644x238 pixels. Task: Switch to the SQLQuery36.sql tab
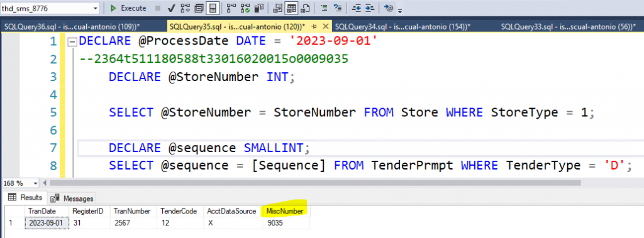click(72, 26)
